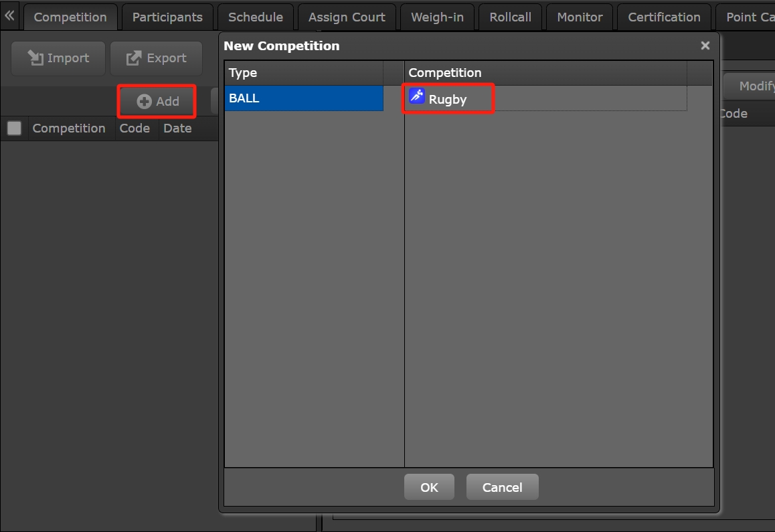Click the Rugby sport icon
Viewport: 775px width, 532px height.
tap(417, 96)
